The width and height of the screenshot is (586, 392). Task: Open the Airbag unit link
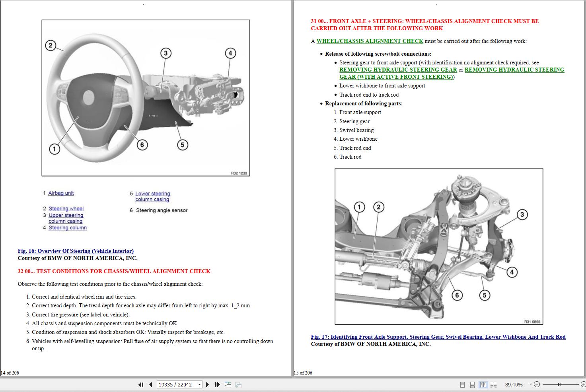click(x=61, y=193)
